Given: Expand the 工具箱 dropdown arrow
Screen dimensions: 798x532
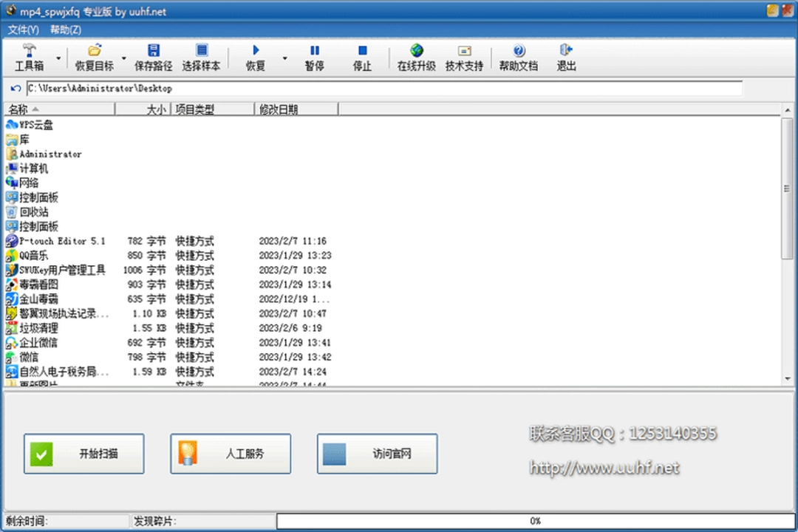Looking at the screenshot, I should (x=59, y=58).
